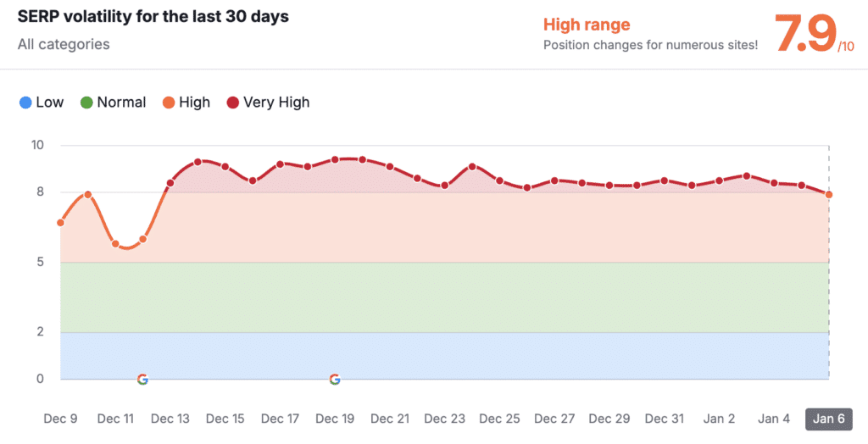The width and height of the screenshot is (868, 444).
Task: Toggle the Normal legend series
Action: point(114,103)
